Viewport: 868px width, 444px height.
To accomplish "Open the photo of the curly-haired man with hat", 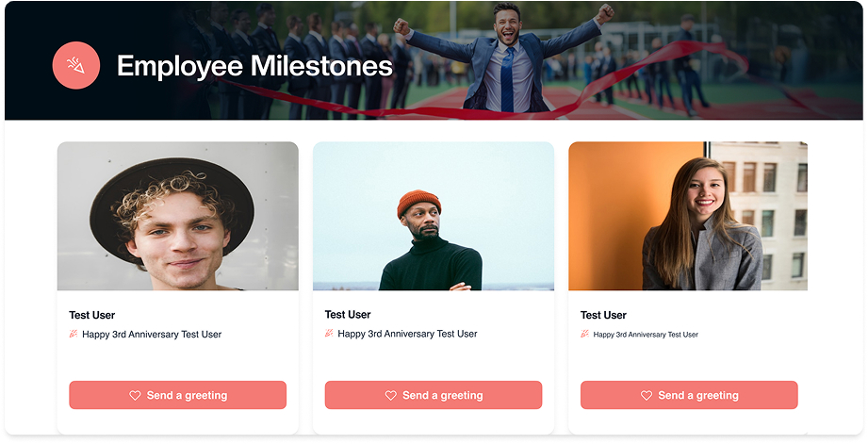I will pyautogui.click(x=178, y=216).
